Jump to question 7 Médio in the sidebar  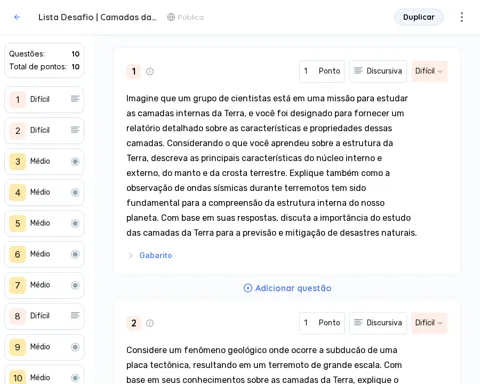point(44,285)
